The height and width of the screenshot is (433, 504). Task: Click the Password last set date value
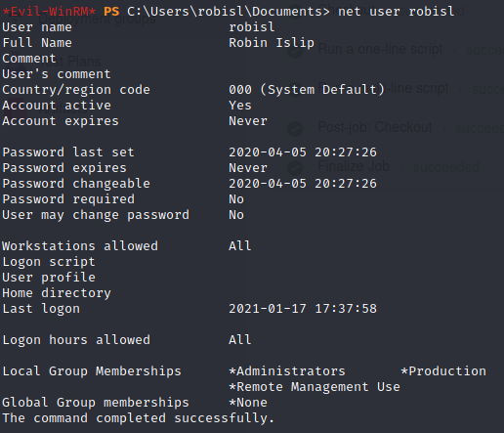coord(303,152)
